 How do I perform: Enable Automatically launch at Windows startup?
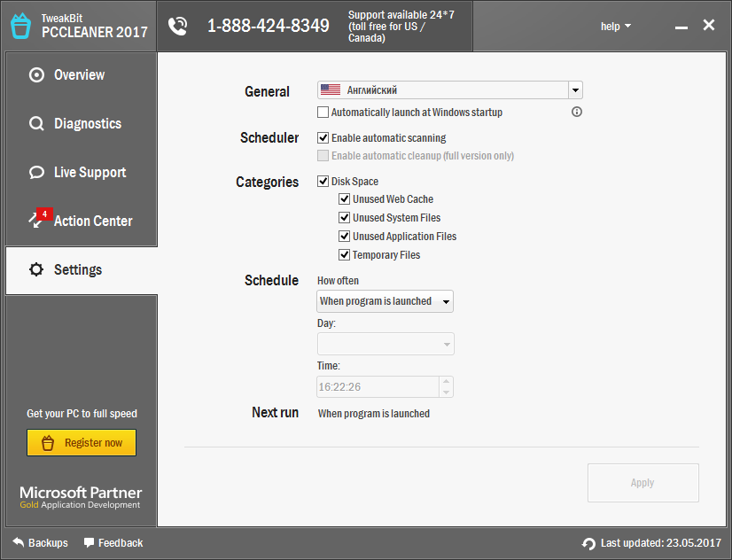[323, 112]
